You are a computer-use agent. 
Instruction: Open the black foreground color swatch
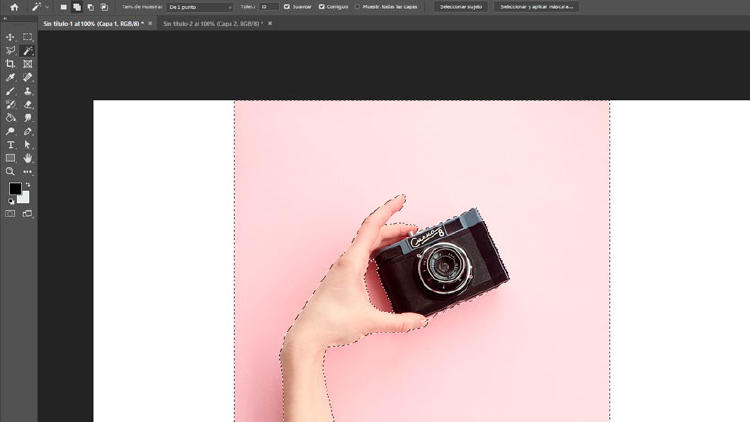(15, 189)
